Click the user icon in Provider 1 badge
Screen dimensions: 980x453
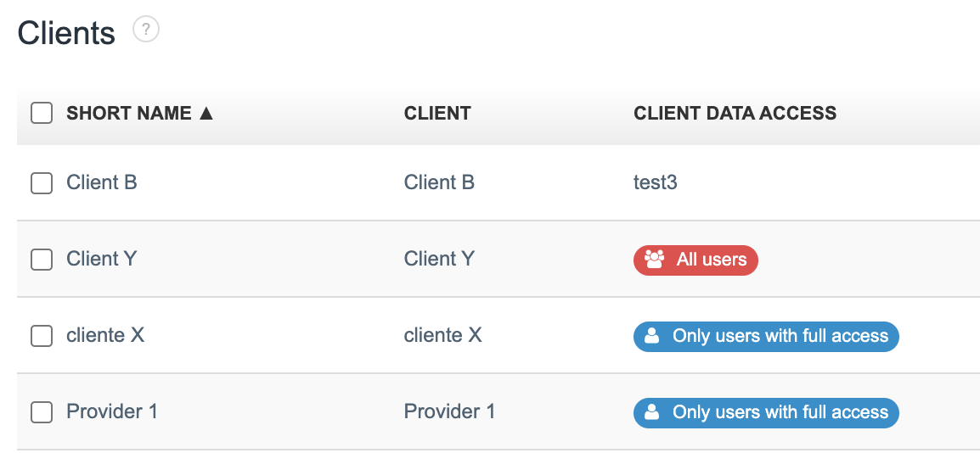coord(652,412)
